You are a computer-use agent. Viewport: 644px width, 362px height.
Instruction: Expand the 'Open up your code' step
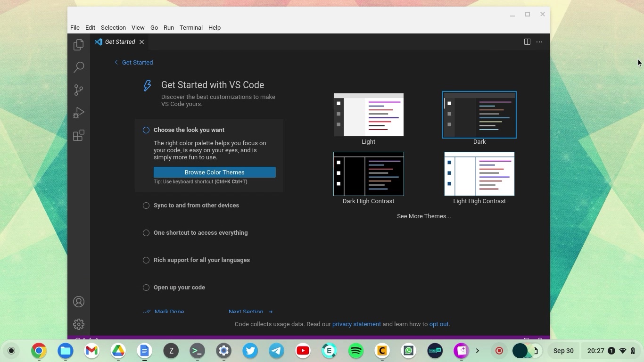(179, 288)
